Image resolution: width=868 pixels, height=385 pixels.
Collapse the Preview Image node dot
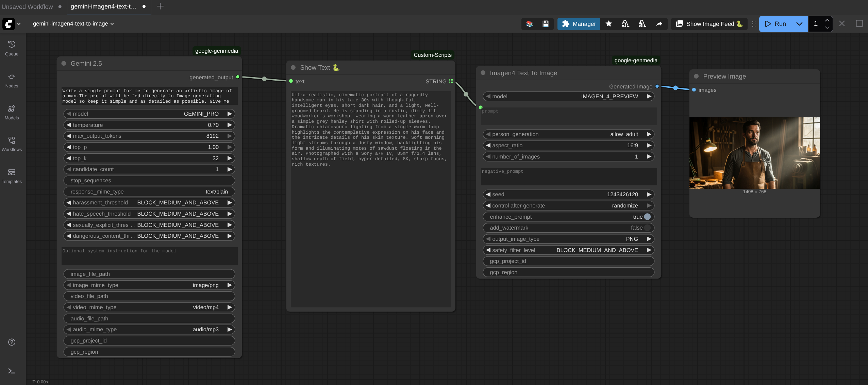coord(696,77)
